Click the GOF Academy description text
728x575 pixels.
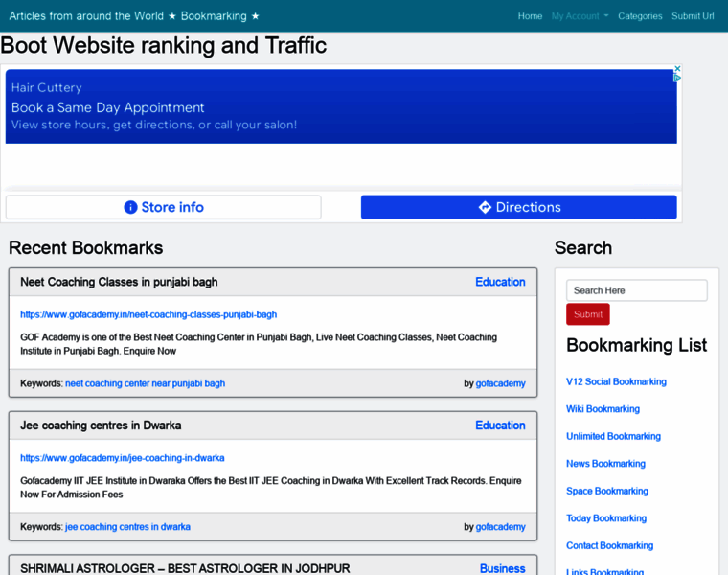click(x=259, y=344)
